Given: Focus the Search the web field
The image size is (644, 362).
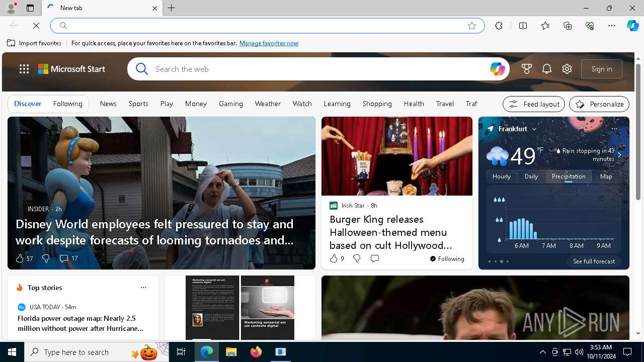Looking at the screenshot, I should [318, 69].
